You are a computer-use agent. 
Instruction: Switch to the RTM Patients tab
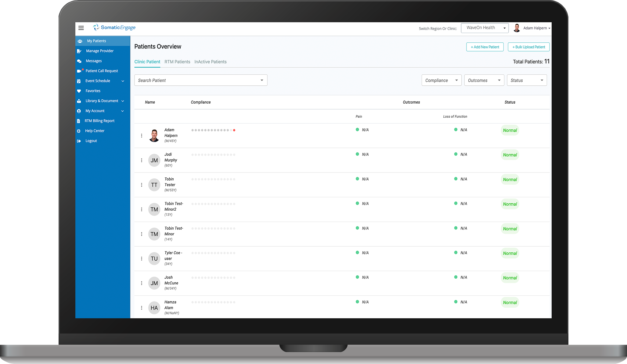click(177, 62)
